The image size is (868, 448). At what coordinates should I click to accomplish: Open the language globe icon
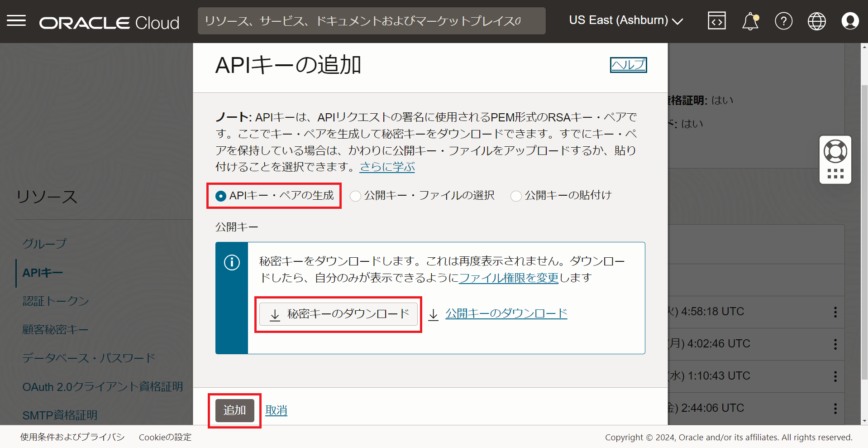pyautogui.click(x=816, y=21)
